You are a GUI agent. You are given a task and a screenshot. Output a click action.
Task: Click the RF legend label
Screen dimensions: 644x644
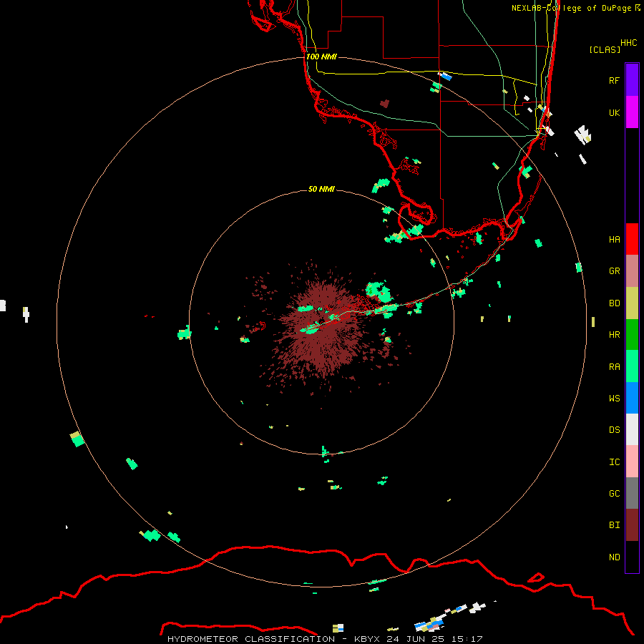(x=614, y=80)
